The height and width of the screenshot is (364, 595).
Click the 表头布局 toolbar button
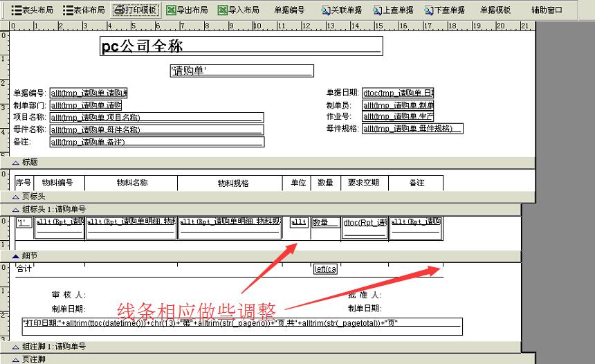point(32,10)
